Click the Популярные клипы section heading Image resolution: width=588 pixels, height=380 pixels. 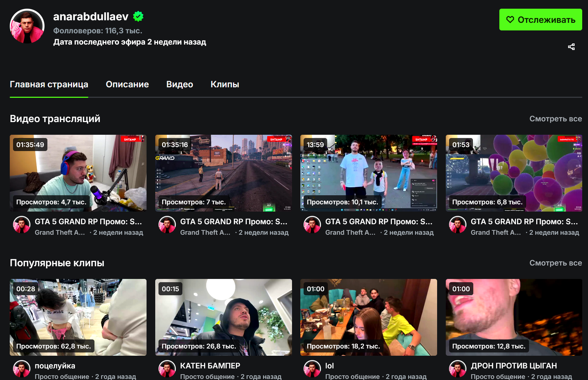pyautogui.click(x=57, y=263)
